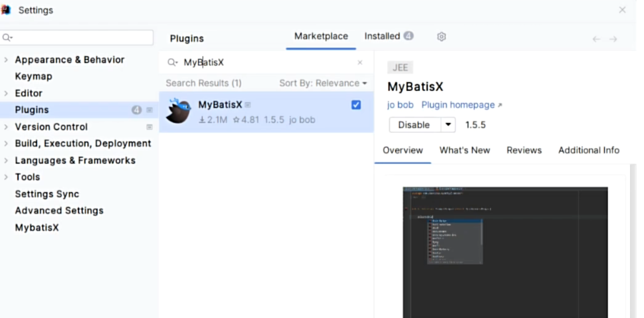Open the Plugin homepage link

pyautogui.click(x=458, y=105)
